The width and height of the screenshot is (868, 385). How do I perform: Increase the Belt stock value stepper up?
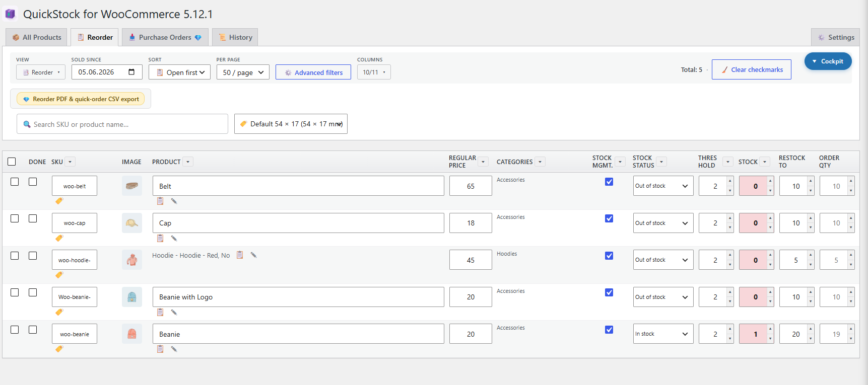click(770, 181)
